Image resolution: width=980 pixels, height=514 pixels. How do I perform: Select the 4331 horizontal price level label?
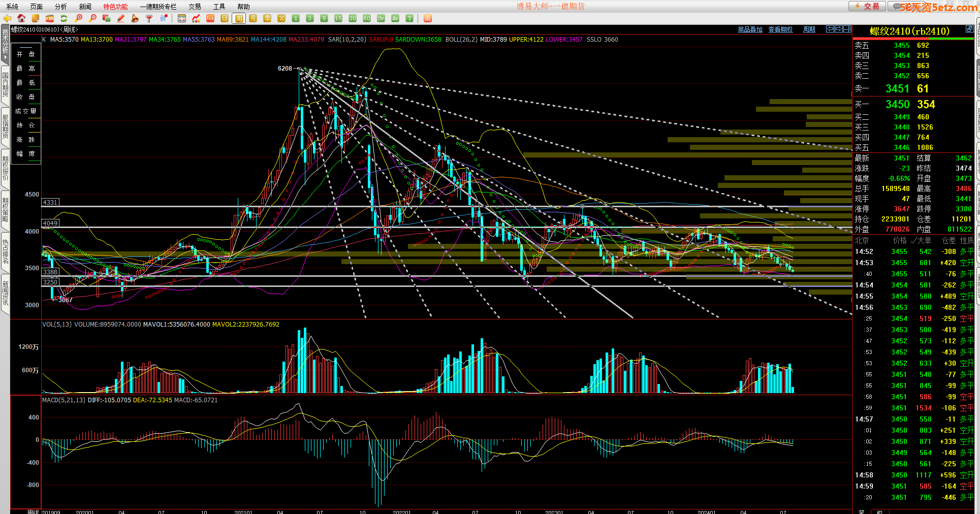coord(50,202)
